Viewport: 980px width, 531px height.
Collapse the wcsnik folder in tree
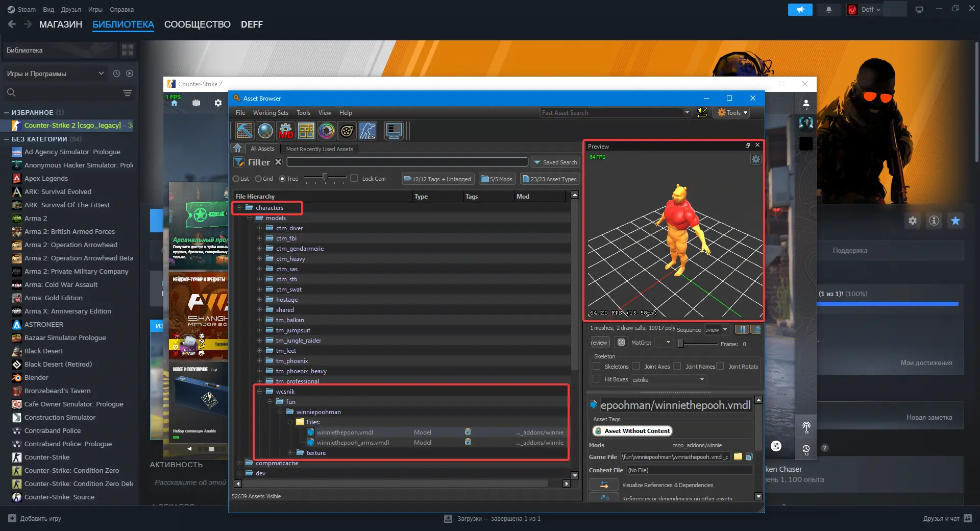click(260, 392)
